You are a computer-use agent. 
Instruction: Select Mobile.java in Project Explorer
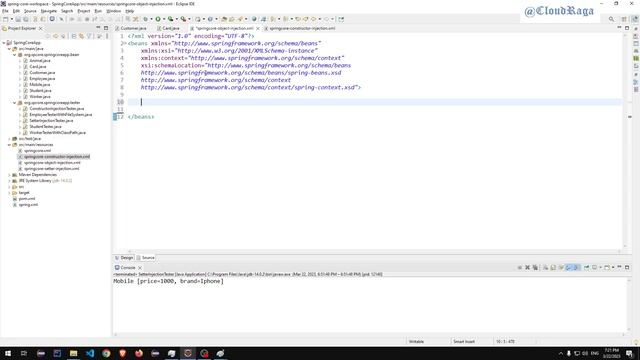pyautogui.click(x=39, y=84)
